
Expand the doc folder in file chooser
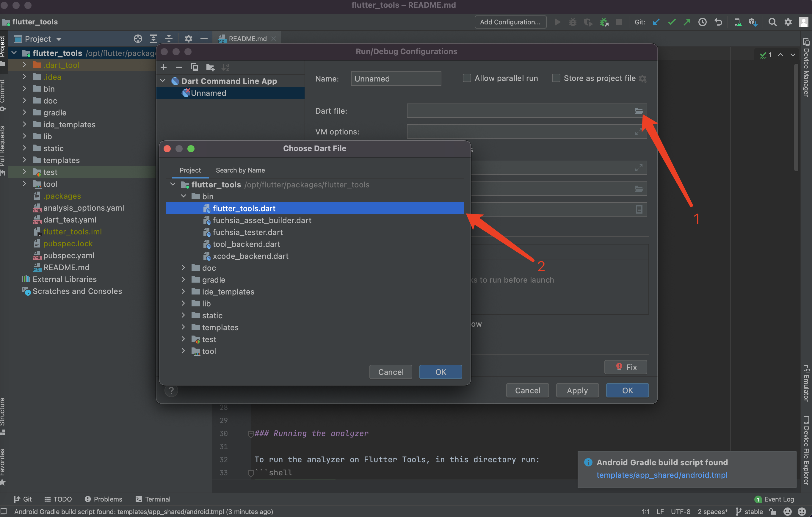coord(184,268)
